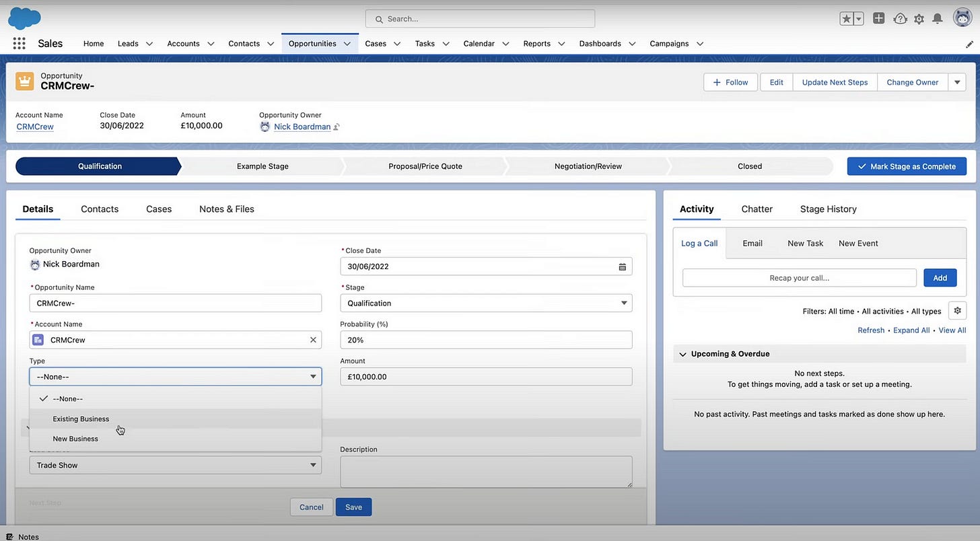
Task: Select the Negotiation/Review stage in path
Action: click(588, 166)
